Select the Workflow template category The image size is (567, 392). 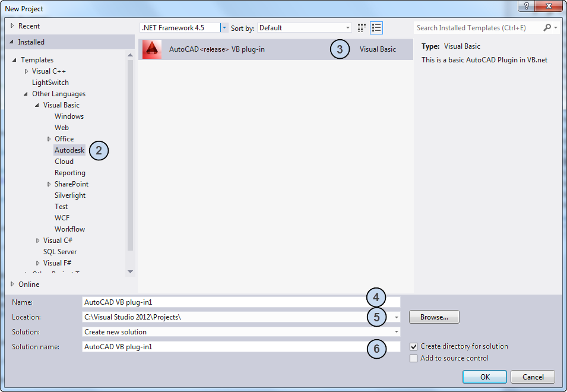70,229
